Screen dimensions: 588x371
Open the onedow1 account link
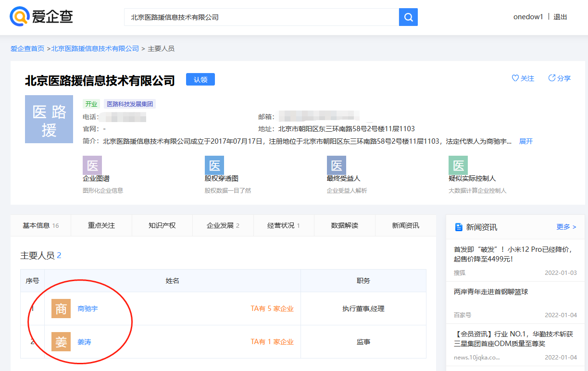pyautogui.click(x=528, y=17)
